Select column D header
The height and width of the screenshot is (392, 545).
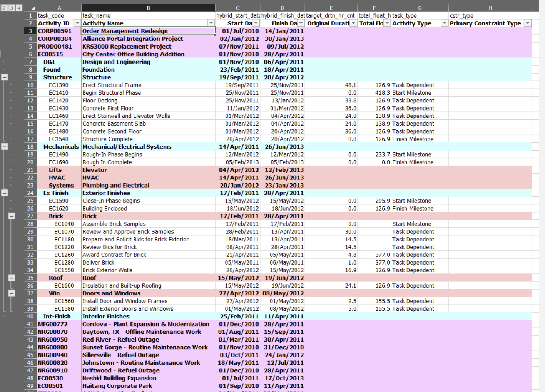click(283, 8)
